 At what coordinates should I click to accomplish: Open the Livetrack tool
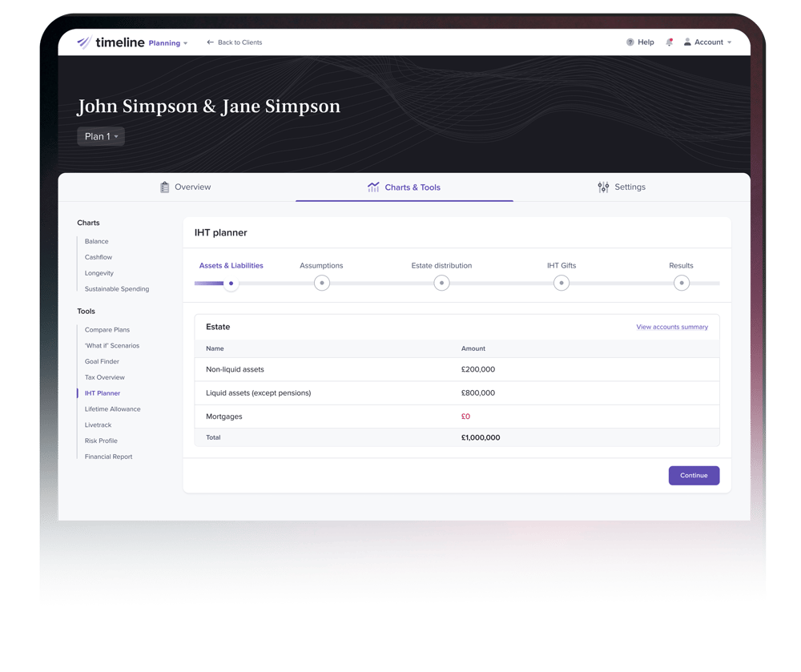pos(98,425)
